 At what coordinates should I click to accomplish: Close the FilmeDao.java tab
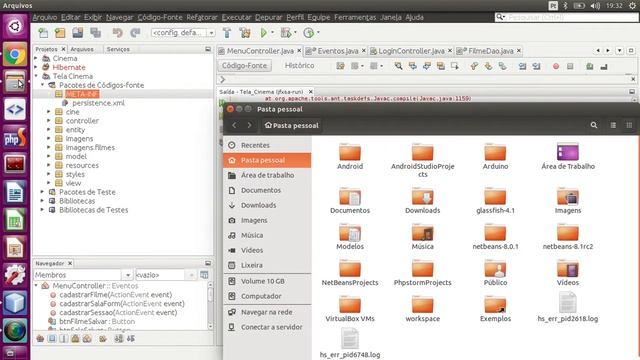pyautogui.click(x=519, y=51)
